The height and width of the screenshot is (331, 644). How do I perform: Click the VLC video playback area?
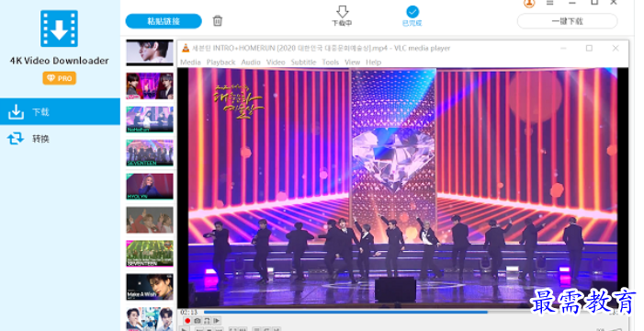pyautogui.click(x=403, y=188)
